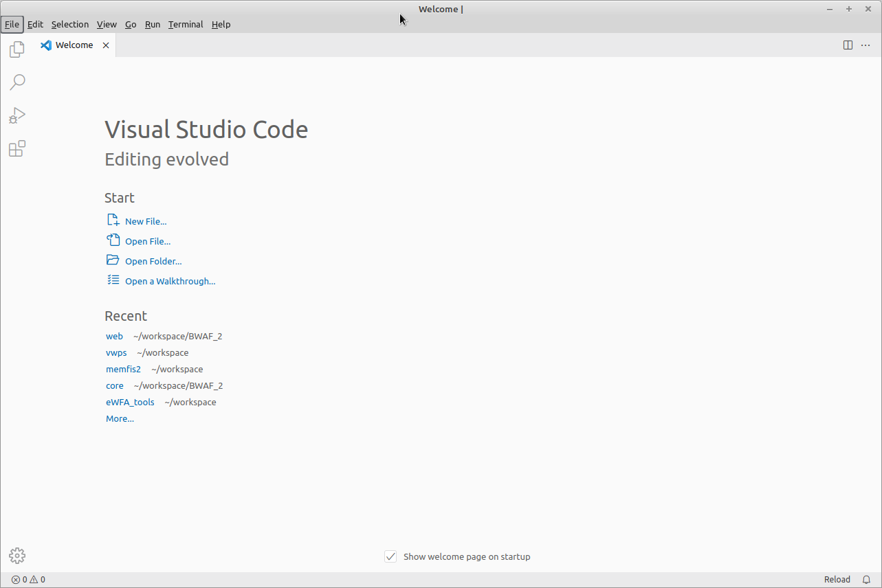
Task: Open the Run and Debug view
Action: click(x=16, y=115)
